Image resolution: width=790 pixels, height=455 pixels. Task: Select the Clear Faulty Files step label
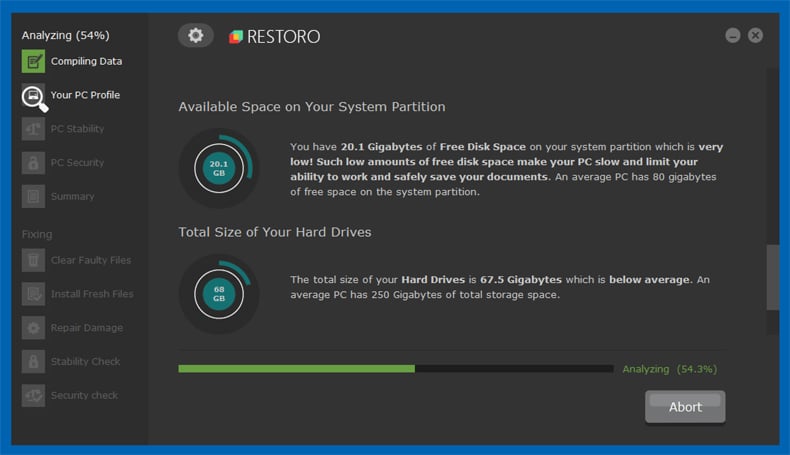click(x=91, y=260)
